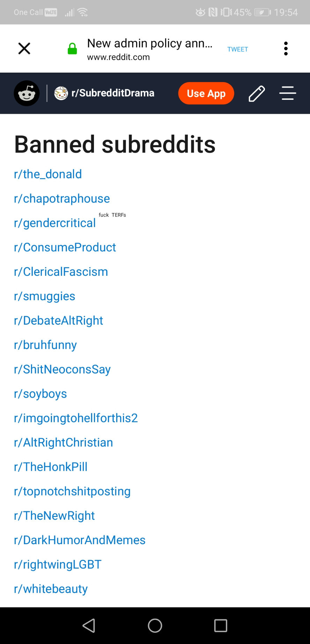Tap the page URL www.reddit.com
The image size is (310, 644).
[118, 57]
